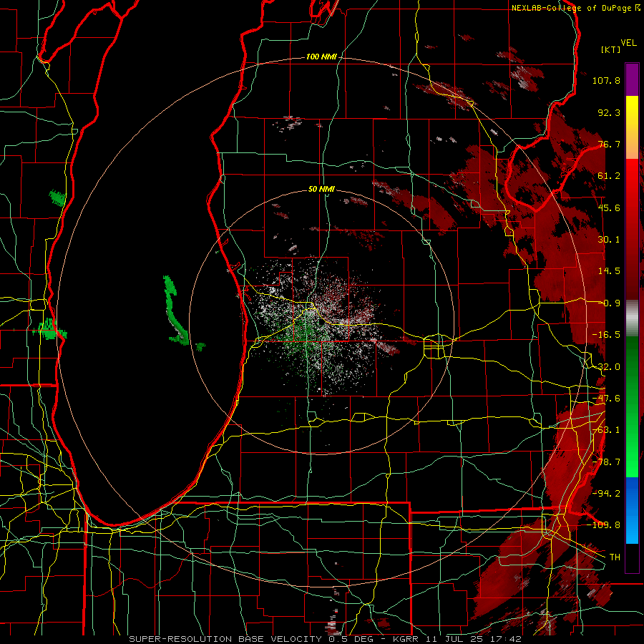Click the purple segment of velocity scale
Viewport: 644px width, 644px height.
point(632,79)
